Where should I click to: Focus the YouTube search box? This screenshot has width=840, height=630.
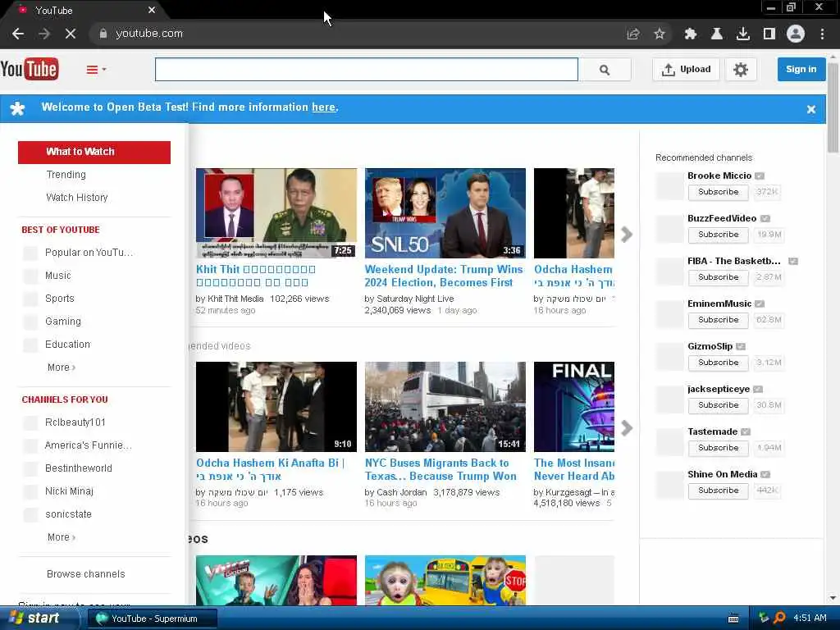[x=367, y=70]
